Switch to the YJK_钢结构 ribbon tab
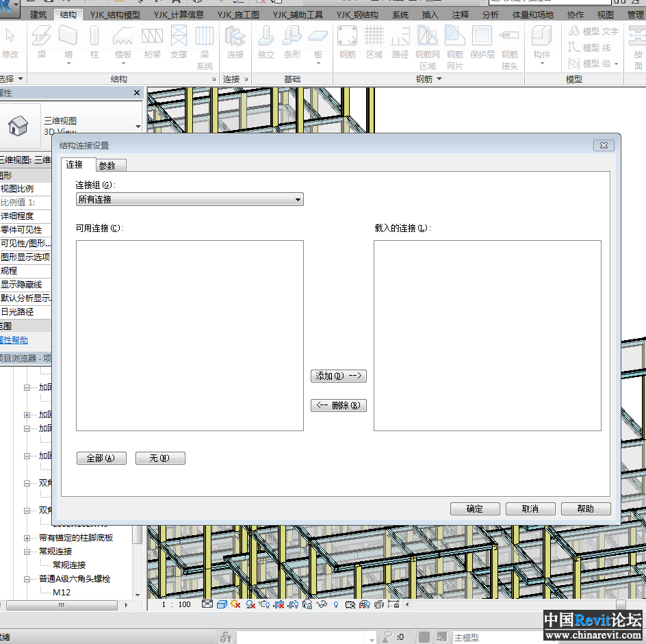 [357, 15]
